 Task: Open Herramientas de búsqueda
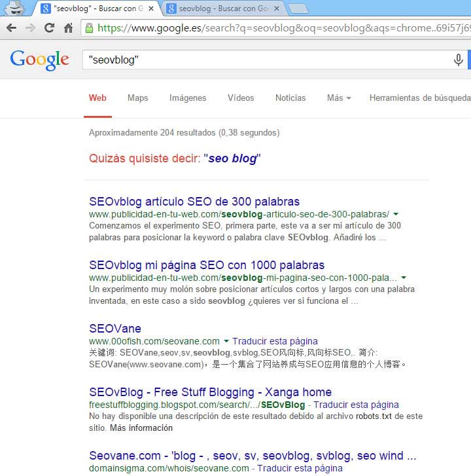click(x=419, y=98)
